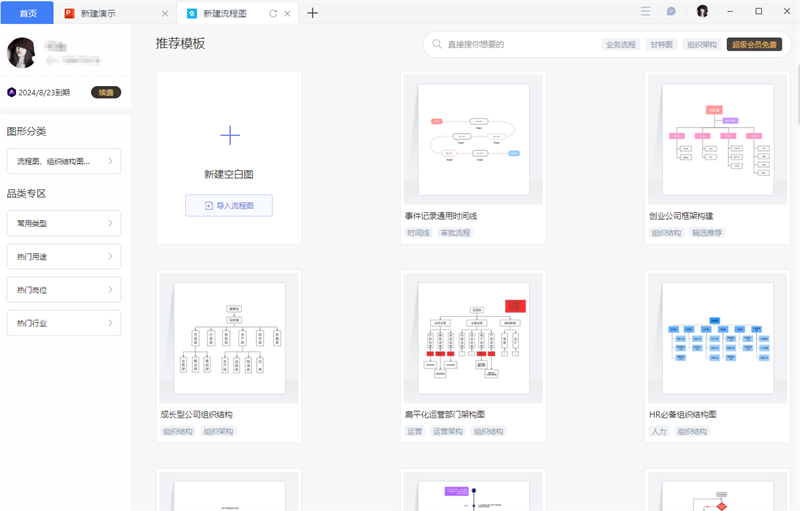Switch to the 新建演示 tab
The height and width of the screenshot is (511, 800).
click(x=113, y=14)
